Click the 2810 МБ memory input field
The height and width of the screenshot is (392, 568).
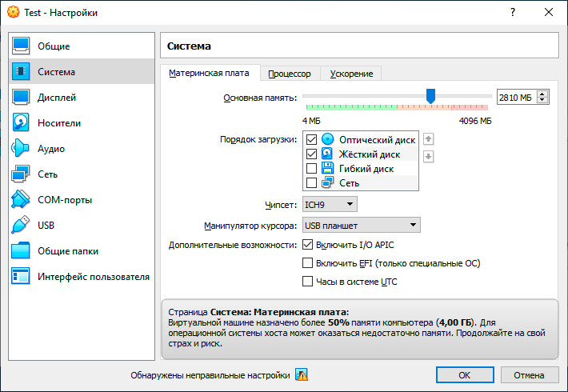point(517,97)
